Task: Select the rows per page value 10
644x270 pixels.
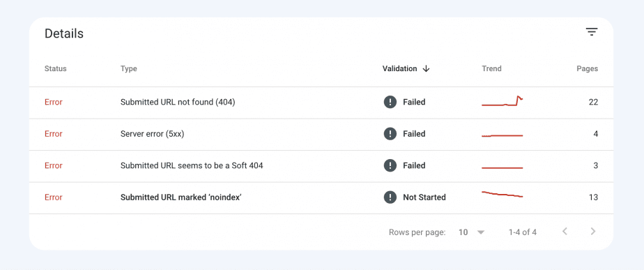Action: pos(463,232)
